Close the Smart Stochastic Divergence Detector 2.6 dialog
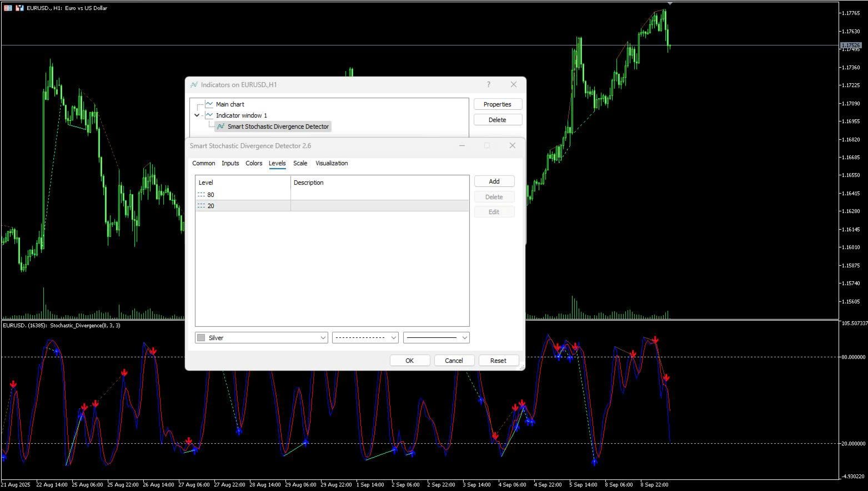 [513, 145]
